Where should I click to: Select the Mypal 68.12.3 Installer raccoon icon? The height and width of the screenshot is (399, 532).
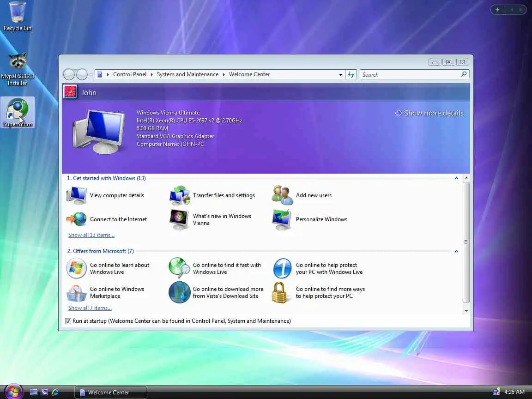coord(17,69)
